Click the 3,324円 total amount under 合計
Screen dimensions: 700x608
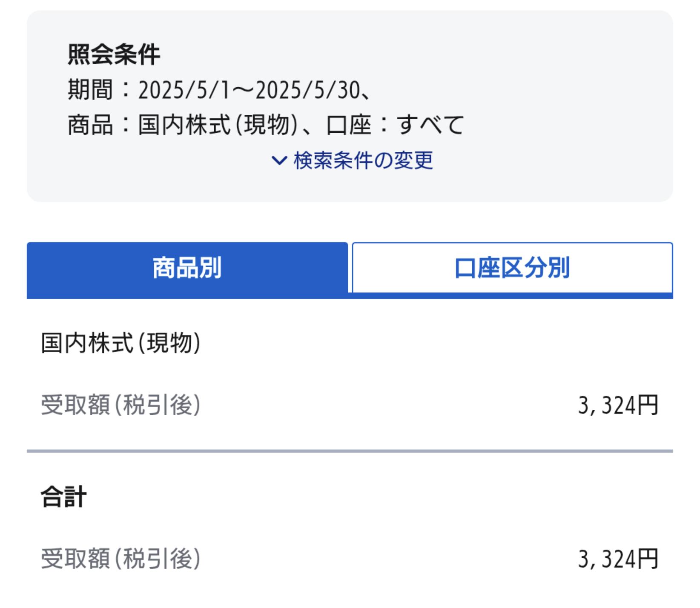coord(618,558)
